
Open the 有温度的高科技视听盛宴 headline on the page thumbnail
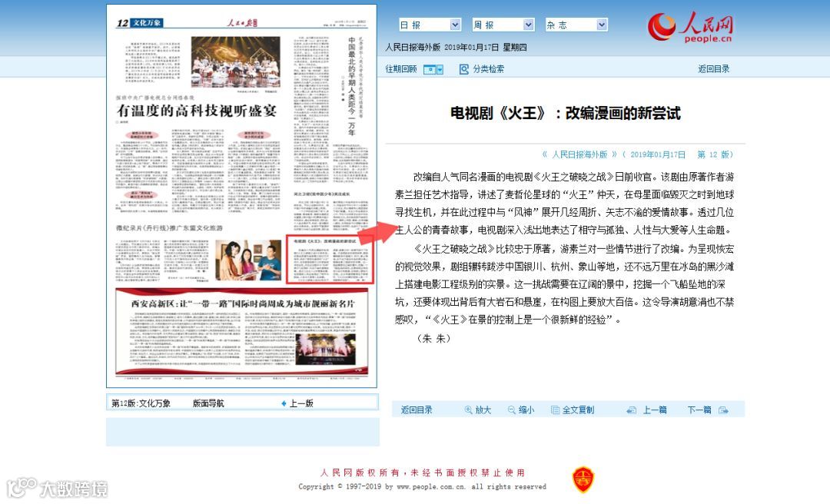pos(197,111)
